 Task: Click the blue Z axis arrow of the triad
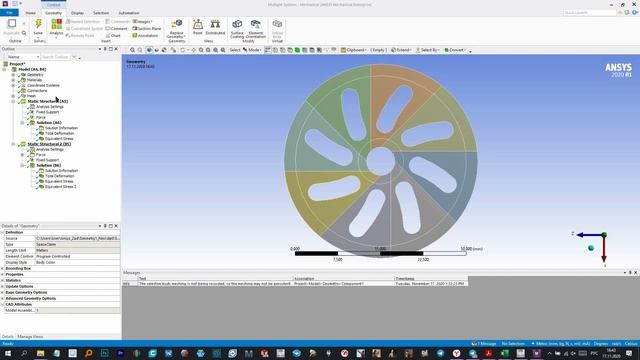(x=588, y=235)
